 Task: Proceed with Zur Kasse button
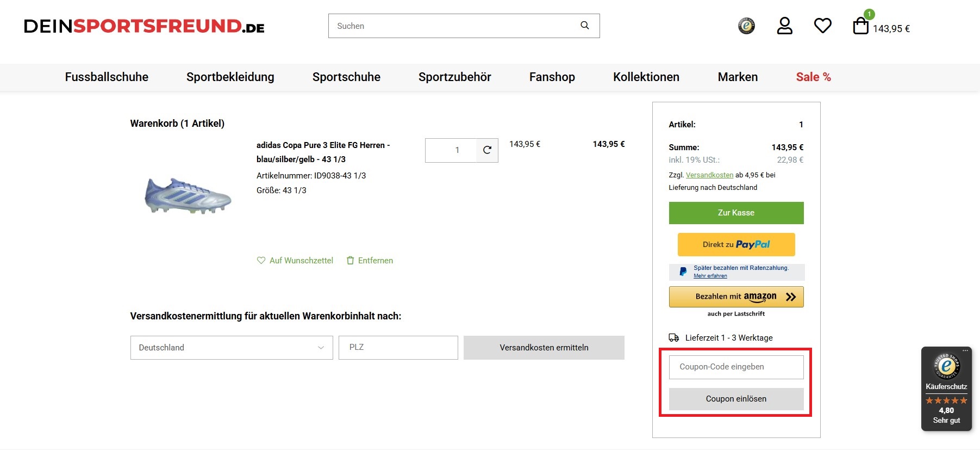736,213
